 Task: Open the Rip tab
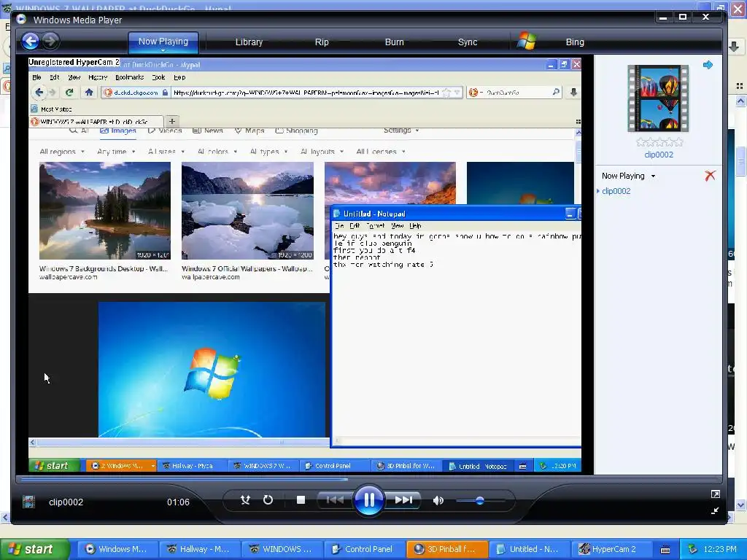click(322, 42)
